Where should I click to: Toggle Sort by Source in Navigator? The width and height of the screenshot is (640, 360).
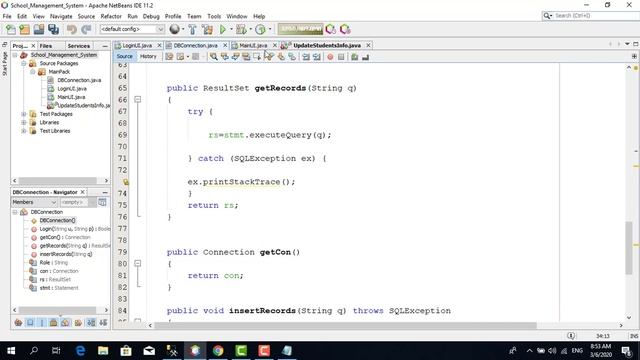[103, 322]
